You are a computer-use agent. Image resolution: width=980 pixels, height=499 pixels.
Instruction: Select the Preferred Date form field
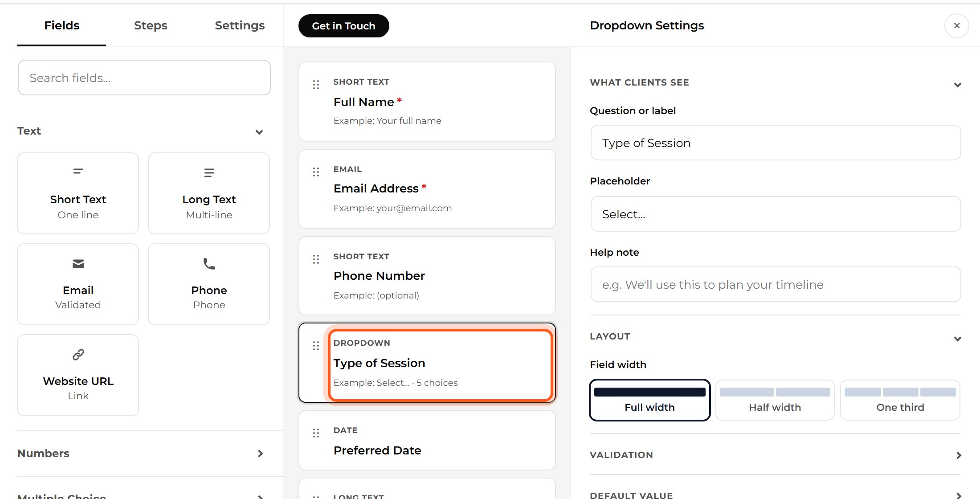427,440
